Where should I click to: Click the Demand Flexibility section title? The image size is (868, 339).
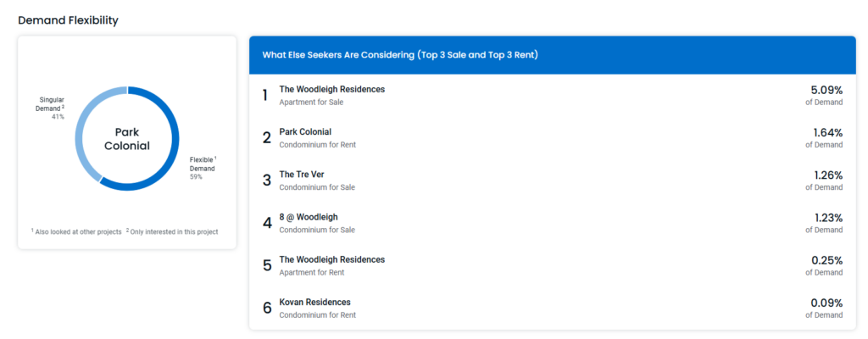tap(68, 20)
